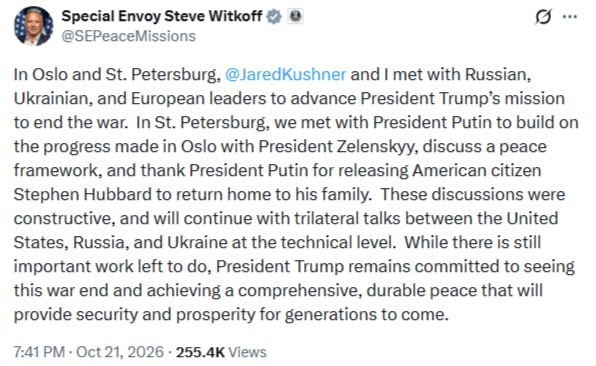Open the Special Envoy Steve Witkoff display name
Image resolution: width=596 pixels, height=366 pixels.
click(x=162, y=16)
